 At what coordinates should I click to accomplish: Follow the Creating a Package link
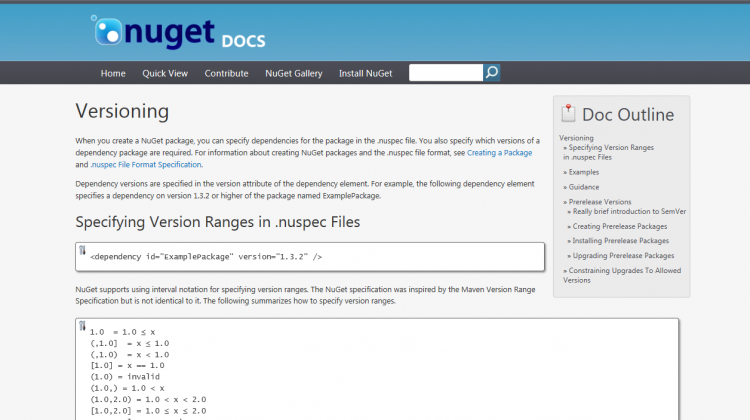click(500, 152)
